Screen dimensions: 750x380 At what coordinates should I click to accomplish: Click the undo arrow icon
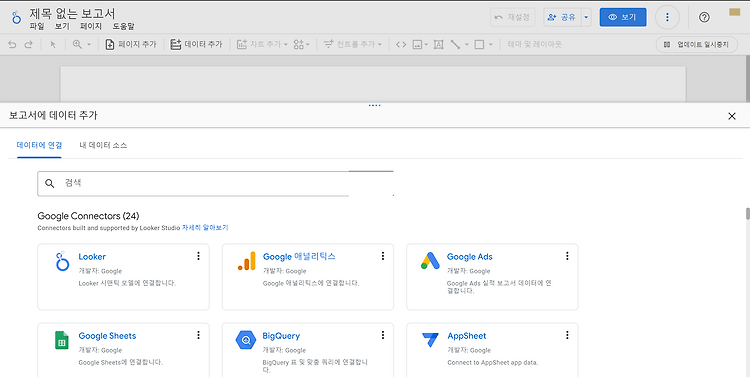(x=12, y=45)
